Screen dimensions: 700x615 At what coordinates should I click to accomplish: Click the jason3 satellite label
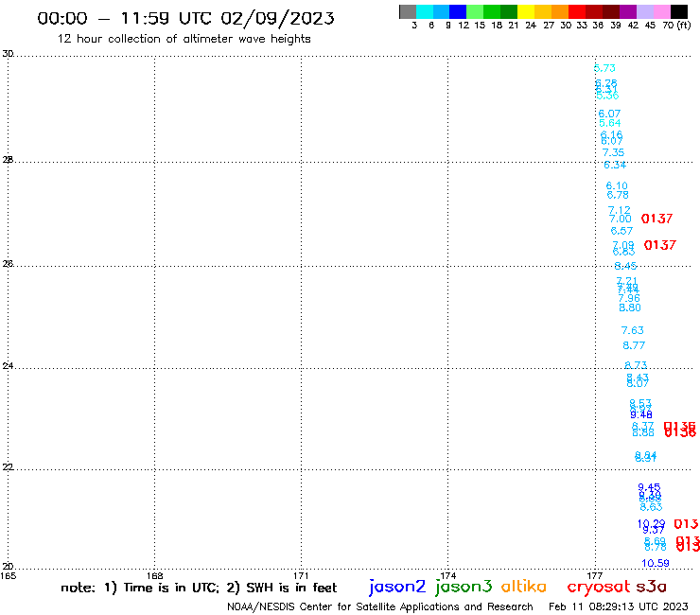(464, 587)
